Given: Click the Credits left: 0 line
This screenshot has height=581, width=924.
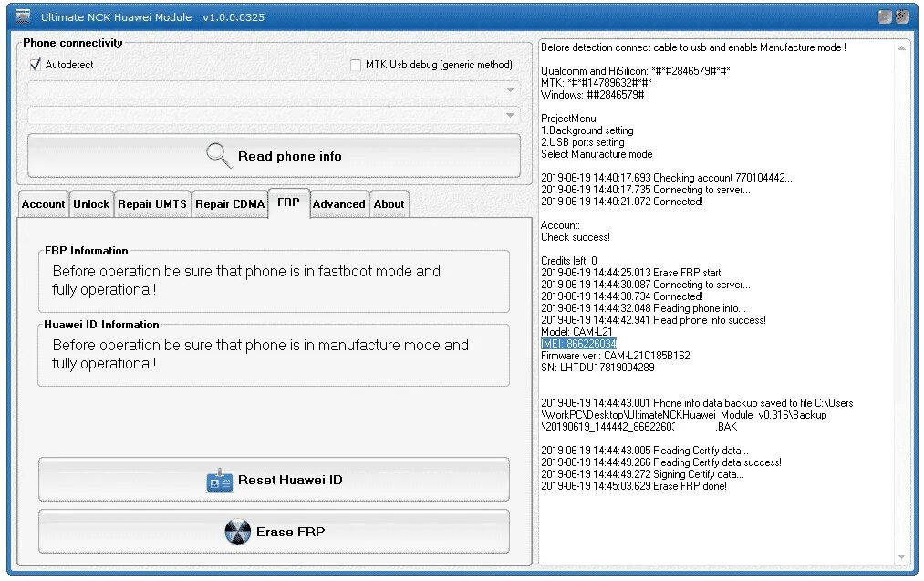Looking at the screenshot, I should coord(568,261).
